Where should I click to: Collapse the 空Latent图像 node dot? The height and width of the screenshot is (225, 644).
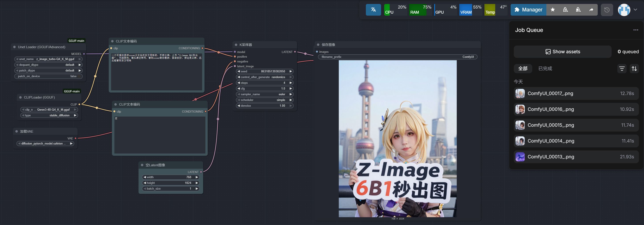coord(142,165)
